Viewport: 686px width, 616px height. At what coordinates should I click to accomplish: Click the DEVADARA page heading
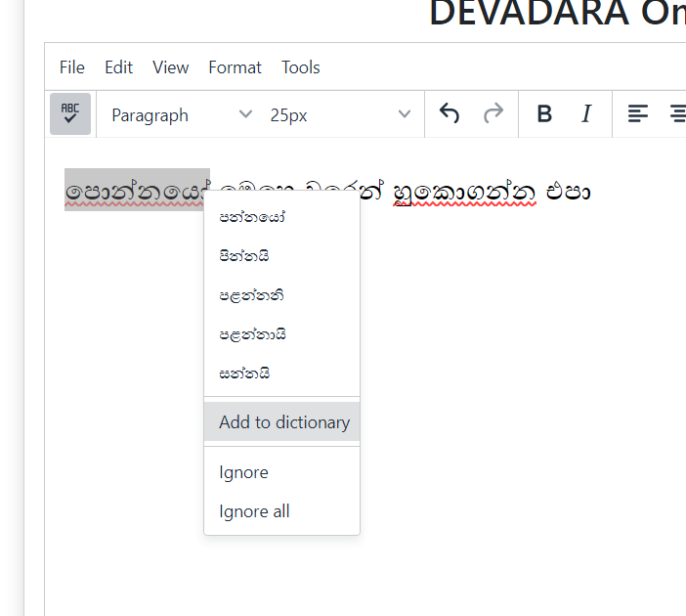(557, 13)
